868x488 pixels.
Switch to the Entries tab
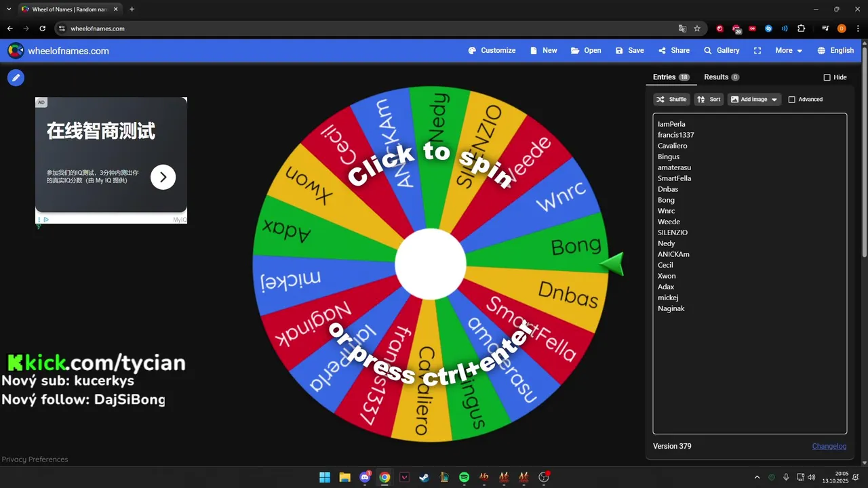671,77
